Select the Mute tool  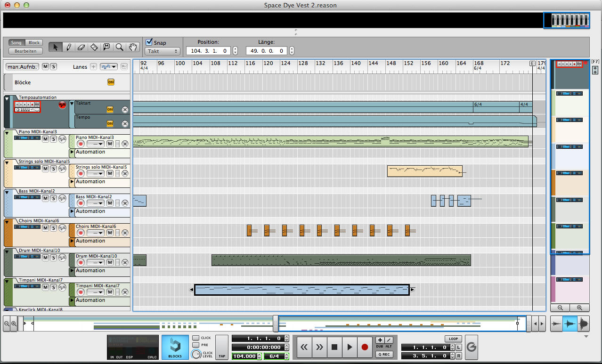point(106,47)
